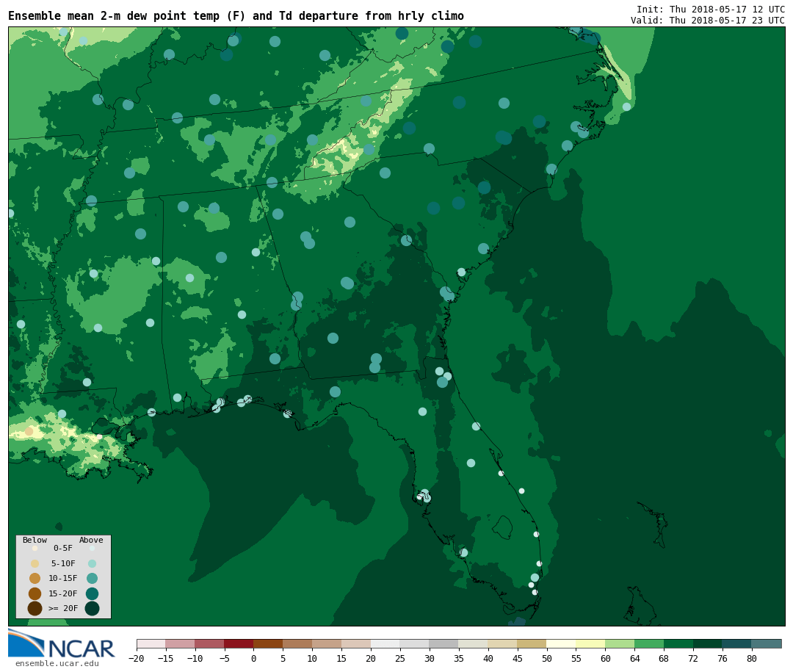Click the Below >= 20F dark brown dot
The height and width of the screenshot is (672, 793).
click(35, 608)
